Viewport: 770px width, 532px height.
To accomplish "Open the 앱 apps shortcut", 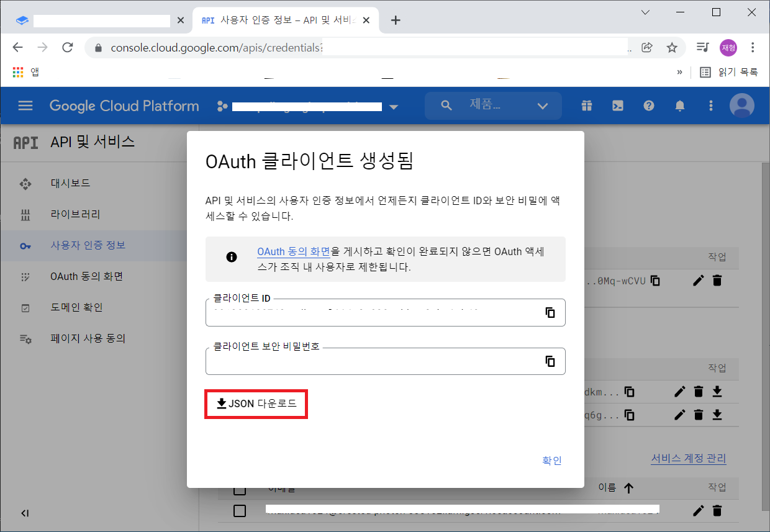I will (26, 72).
